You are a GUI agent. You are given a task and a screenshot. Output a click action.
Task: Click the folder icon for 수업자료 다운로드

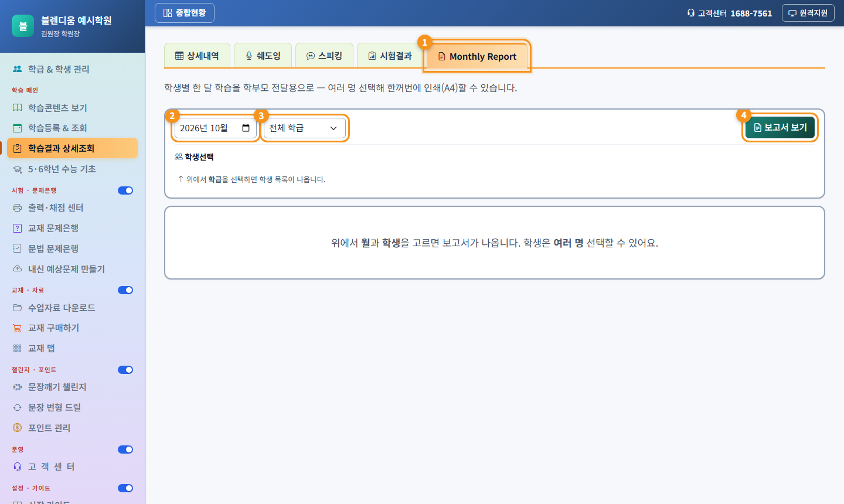(x=18, y=308)
